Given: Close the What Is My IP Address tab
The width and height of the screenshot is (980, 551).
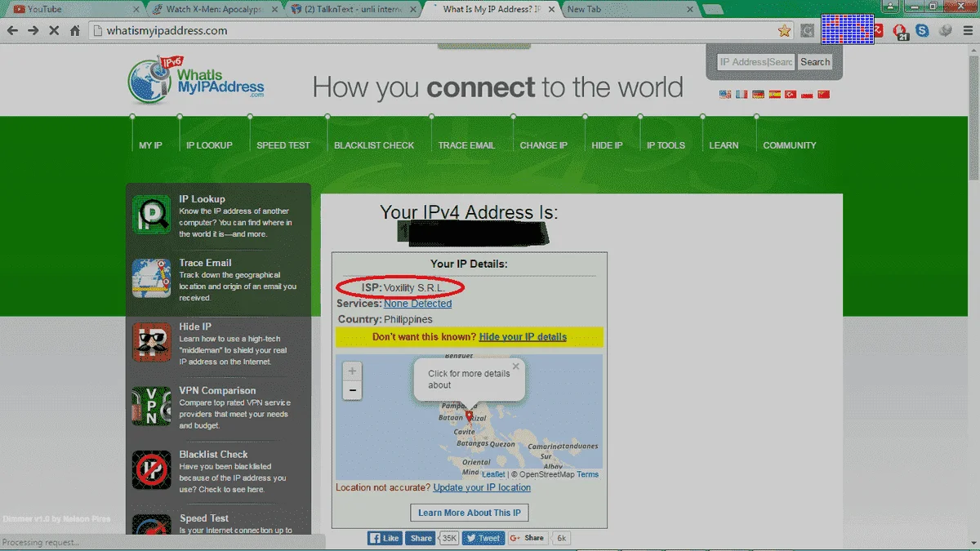Looking at the screenshot, I should 553,10.
